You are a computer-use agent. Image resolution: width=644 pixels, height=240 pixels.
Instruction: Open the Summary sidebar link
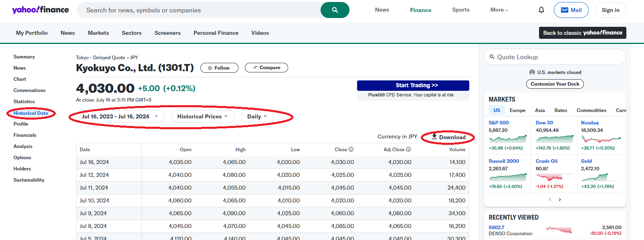pyautogui.click(x=24, y=57)
